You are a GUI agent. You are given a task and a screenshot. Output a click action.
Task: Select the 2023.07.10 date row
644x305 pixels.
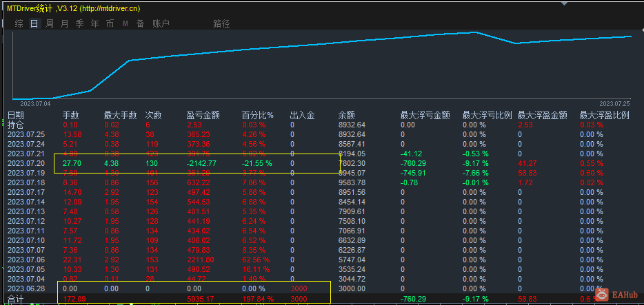click(x=26, y=240)
